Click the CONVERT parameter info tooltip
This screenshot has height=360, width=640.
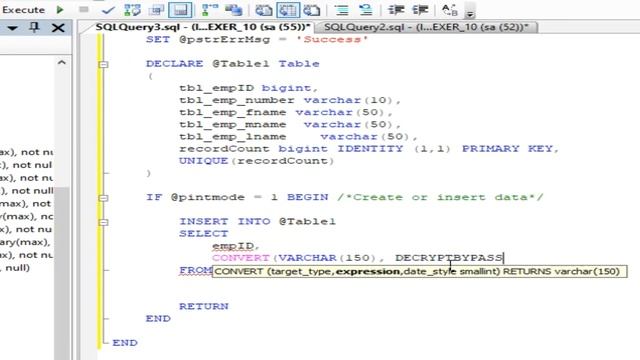click(x=420, y=271)
